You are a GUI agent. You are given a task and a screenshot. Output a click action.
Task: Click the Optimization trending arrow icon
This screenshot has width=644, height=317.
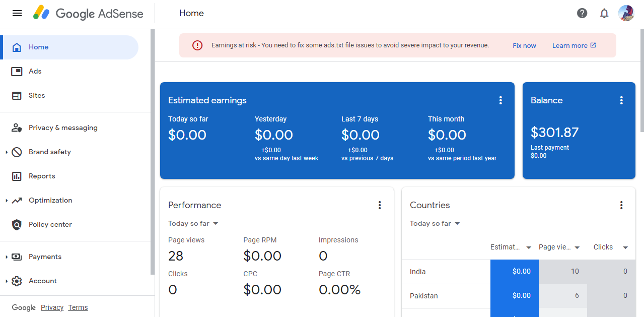pos(17,200)
